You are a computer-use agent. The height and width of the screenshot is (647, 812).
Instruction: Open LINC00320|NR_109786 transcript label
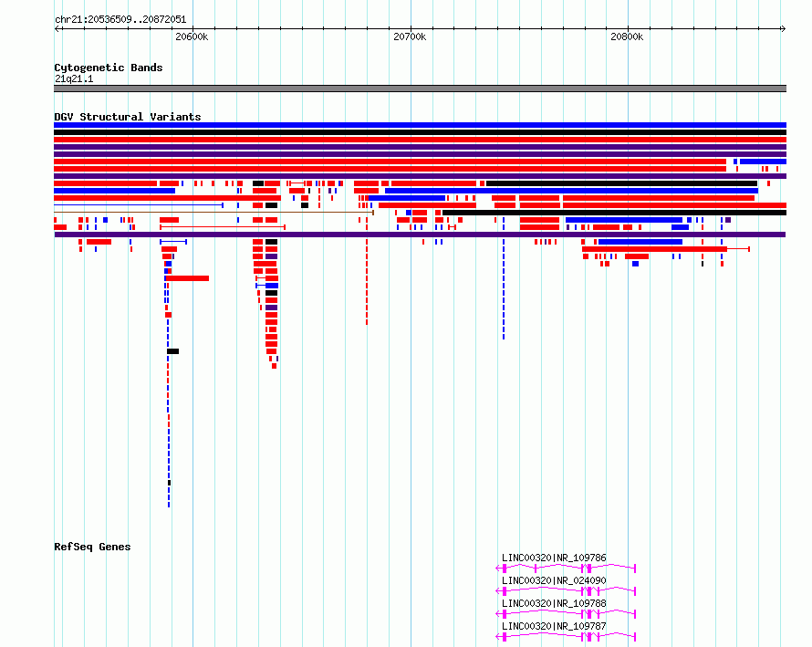554,558
